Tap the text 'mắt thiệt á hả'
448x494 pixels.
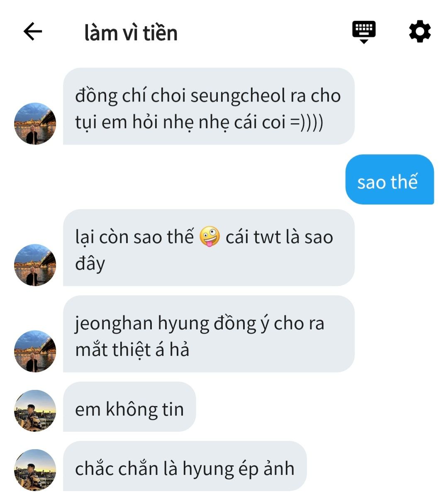click(132, 350)
